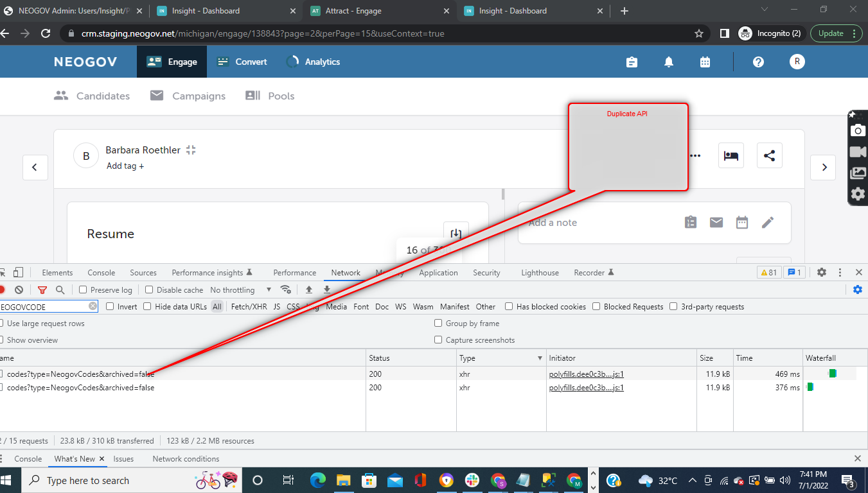
Task: Enable the Preserve log checkbox
Action: [x=82, y=290]
